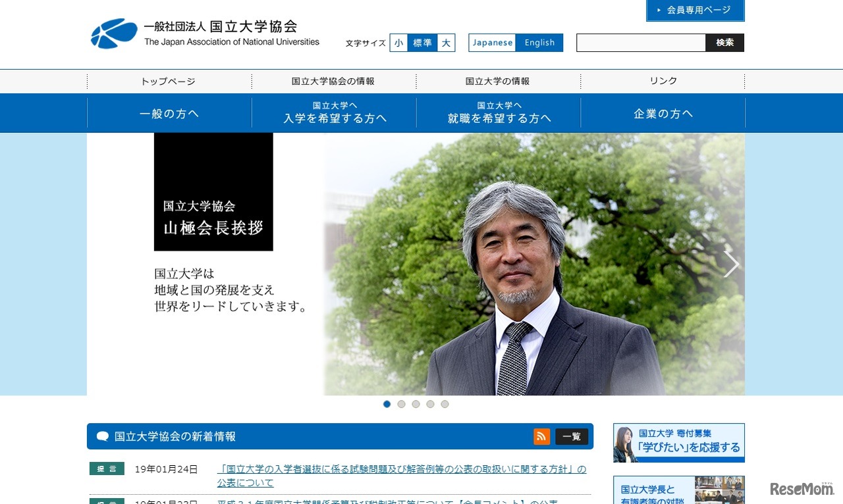
Task: Open the 入学者選抜 policy announcement link
Action: (401, 469)
